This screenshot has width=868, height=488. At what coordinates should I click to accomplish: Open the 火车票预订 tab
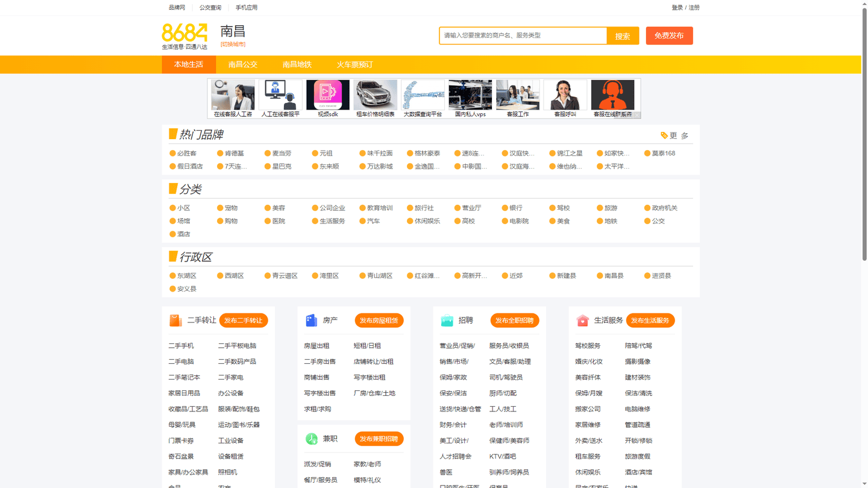[355, 64]
